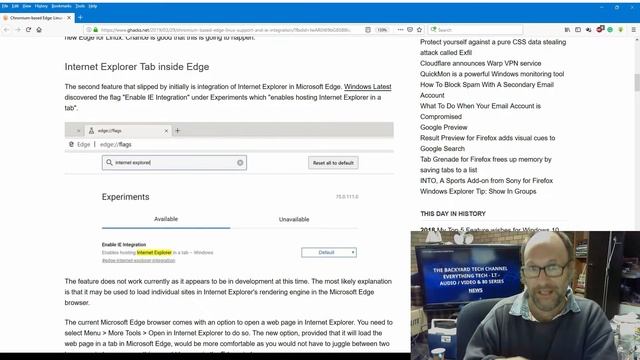
Task: Click the 'Internet Explorer Tab inside Edge' heading
Action: 137,67
